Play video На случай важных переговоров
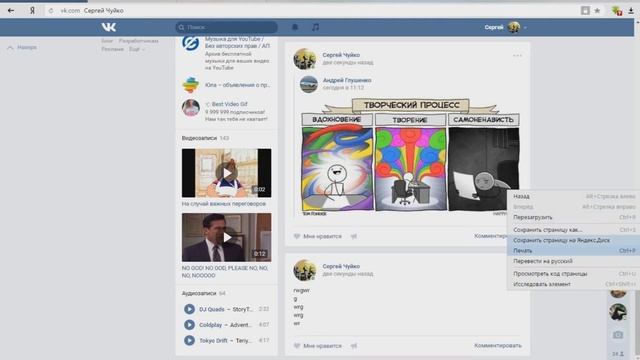The width and height of the screenshot is (640, 360). tap(227, 173)
